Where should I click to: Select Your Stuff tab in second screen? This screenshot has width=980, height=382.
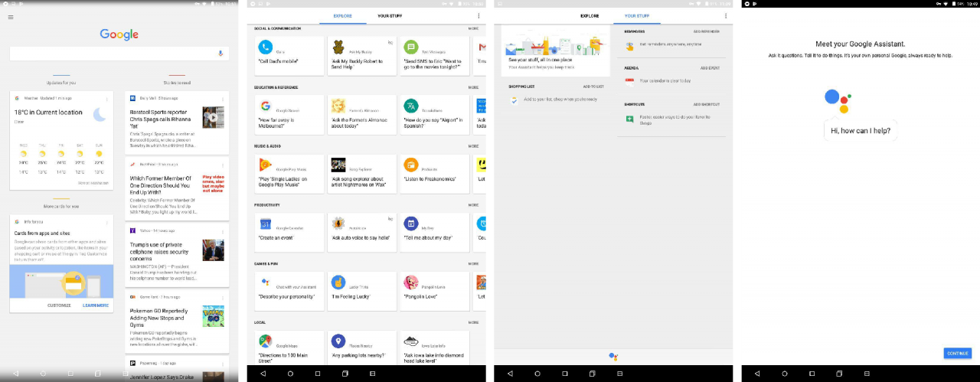point(390,15)
